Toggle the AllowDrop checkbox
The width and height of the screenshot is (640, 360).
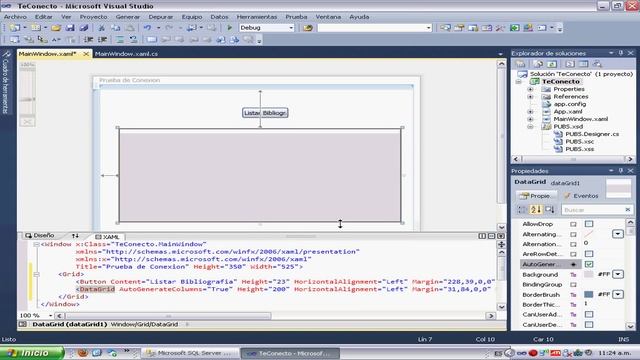click(589, 224)
